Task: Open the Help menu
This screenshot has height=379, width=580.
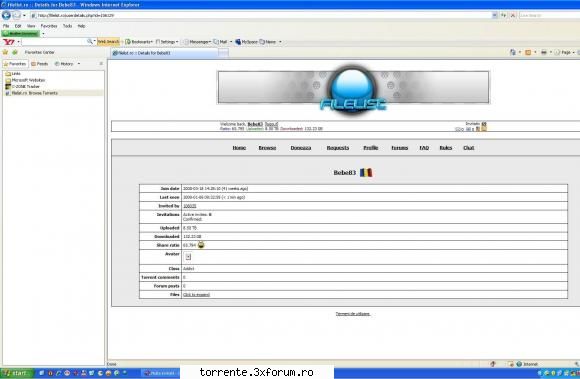Action: point(81,26)
